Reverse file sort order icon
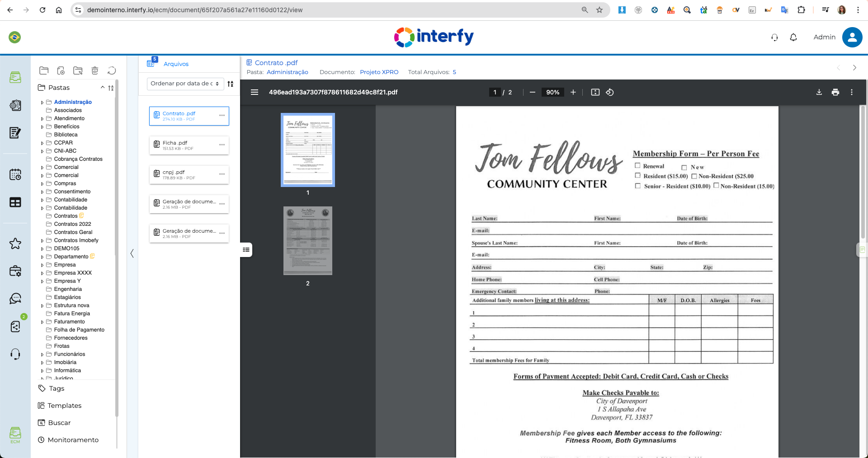 point(231,84)
